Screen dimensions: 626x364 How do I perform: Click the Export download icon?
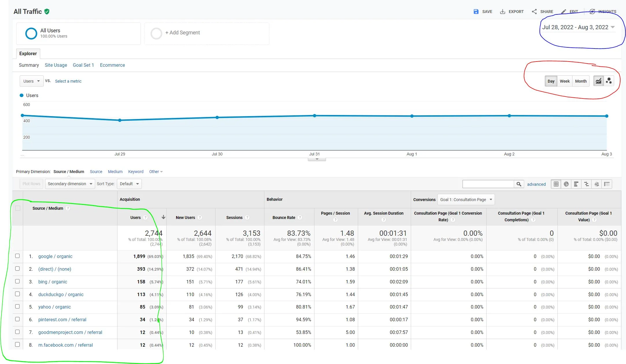502,12
